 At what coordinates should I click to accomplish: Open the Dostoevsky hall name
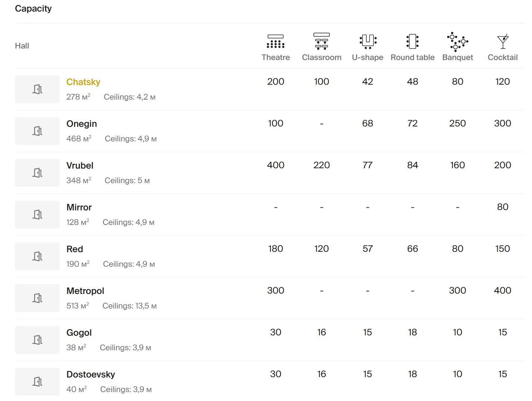[x=91, y=375]
